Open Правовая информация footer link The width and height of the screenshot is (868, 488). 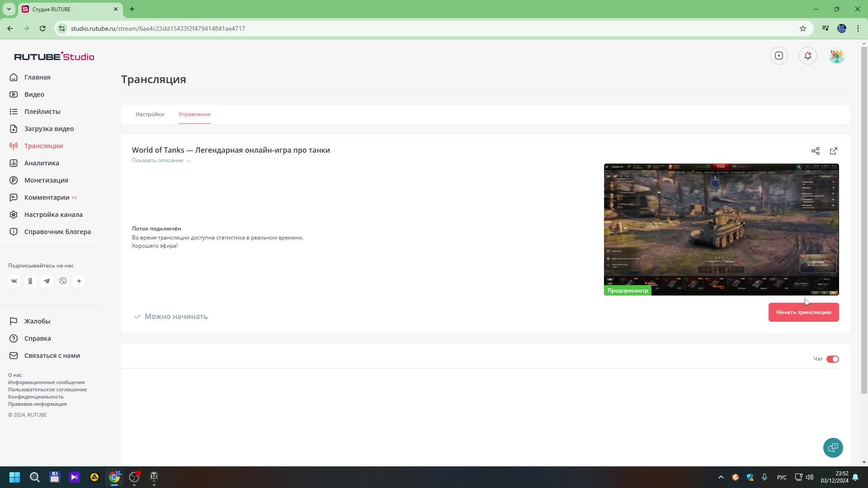[37, 404]
